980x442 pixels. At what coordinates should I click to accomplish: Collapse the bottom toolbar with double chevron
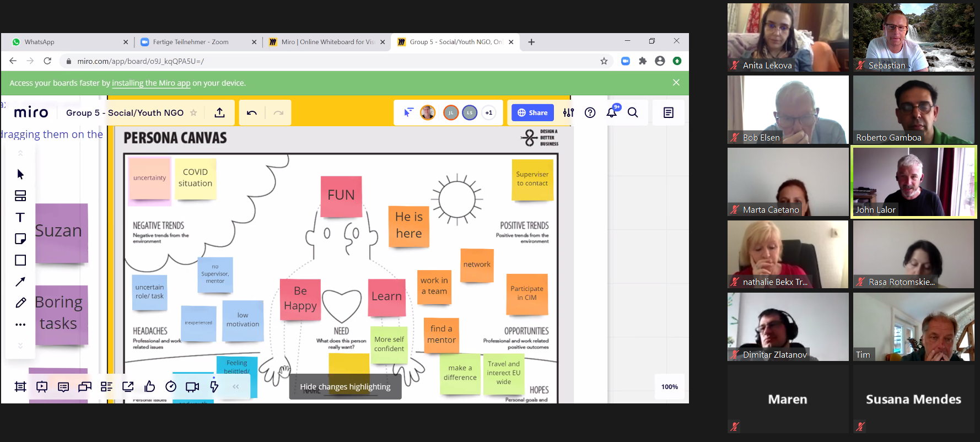click(x=236, y=387)
